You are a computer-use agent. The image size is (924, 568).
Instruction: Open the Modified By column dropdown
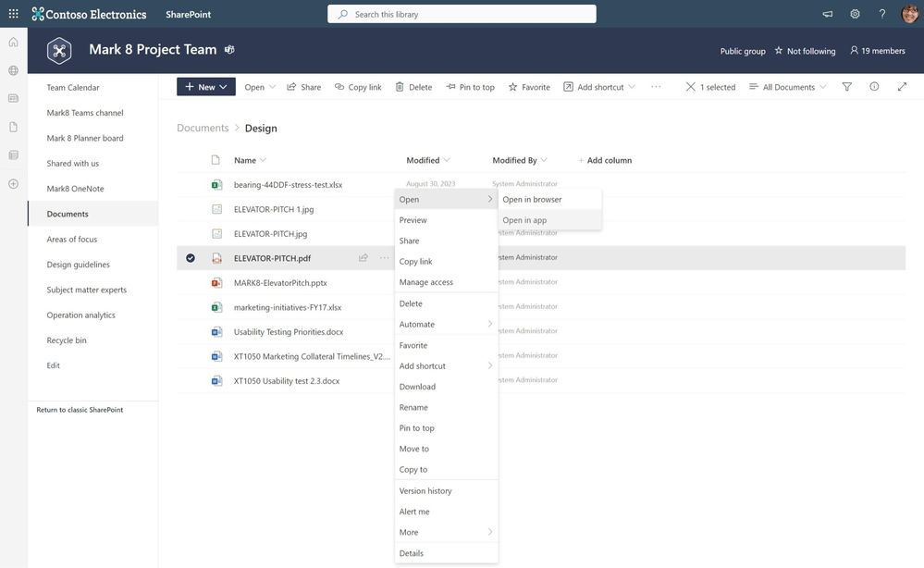coord(544,160)
